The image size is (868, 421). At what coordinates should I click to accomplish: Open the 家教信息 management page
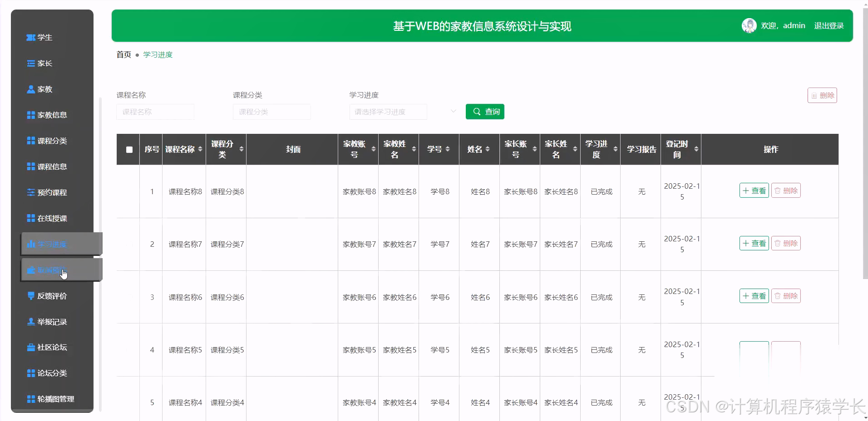coord(51,115)
